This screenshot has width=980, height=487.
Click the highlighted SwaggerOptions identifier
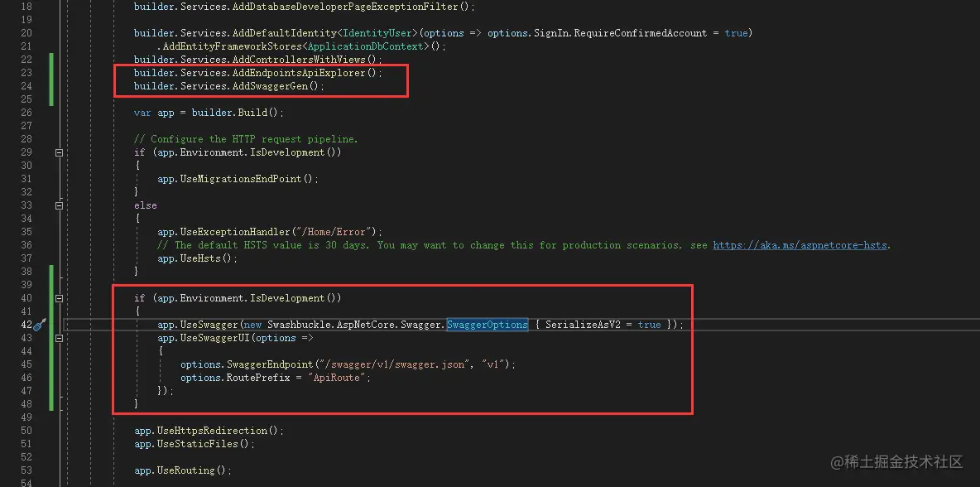click(488, 325)
